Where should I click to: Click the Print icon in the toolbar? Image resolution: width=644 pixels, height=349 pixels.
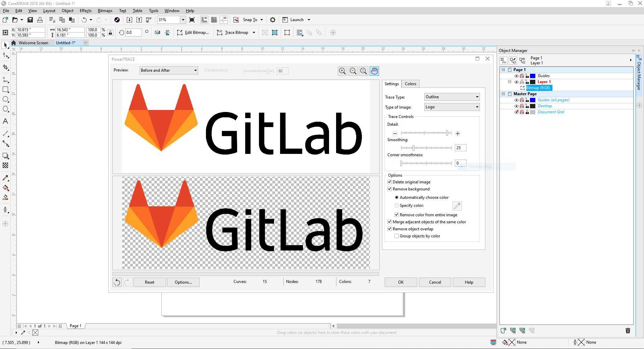coord(40,20)
